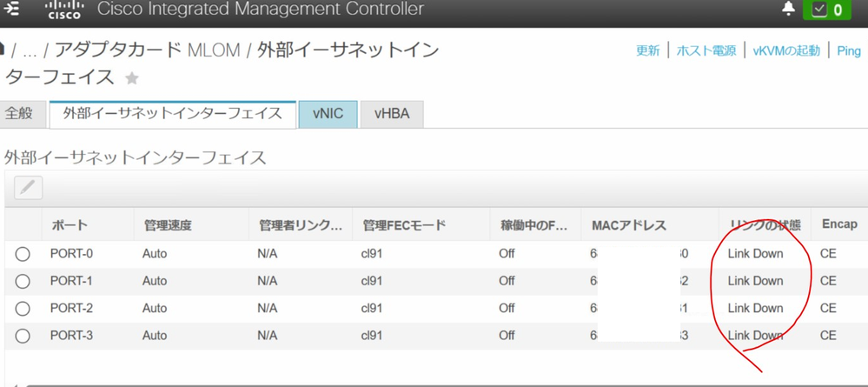The width and height of the screenshot is (868, 387).
Task: Click Link Down status for PORT-3
Action: point(755,336)
